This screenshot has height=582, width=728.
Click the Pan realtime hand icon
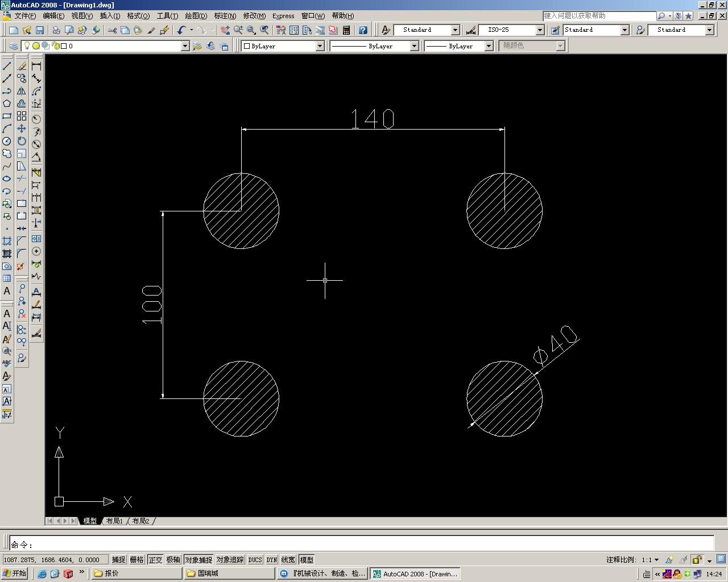pyautogui.click(x=225, y=30)
